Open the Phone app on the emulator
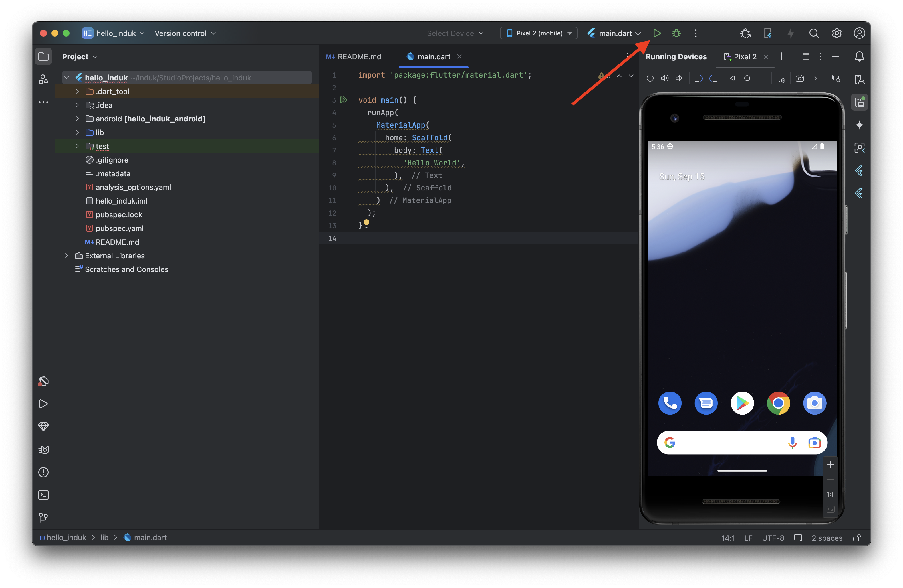Screen dimensions: 903x588 click(x=670, y=403)
